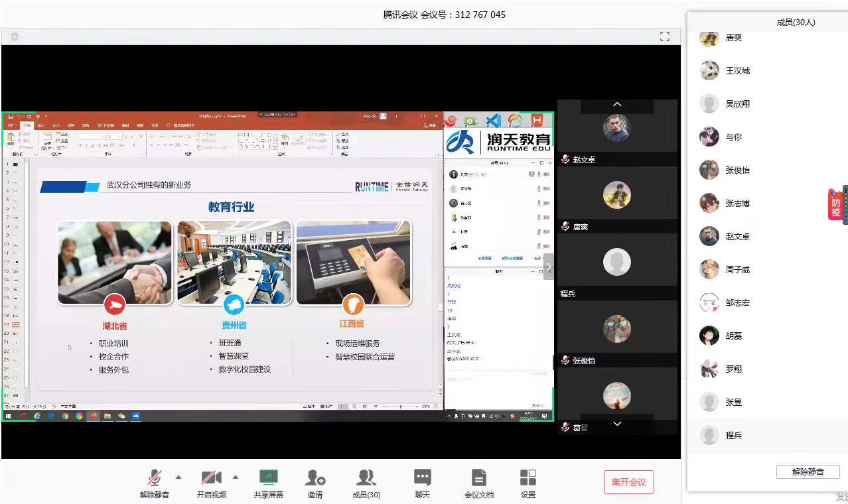Open the 设置 settings icon
This screenshot has width=848, height=504.
click(528, 478)
